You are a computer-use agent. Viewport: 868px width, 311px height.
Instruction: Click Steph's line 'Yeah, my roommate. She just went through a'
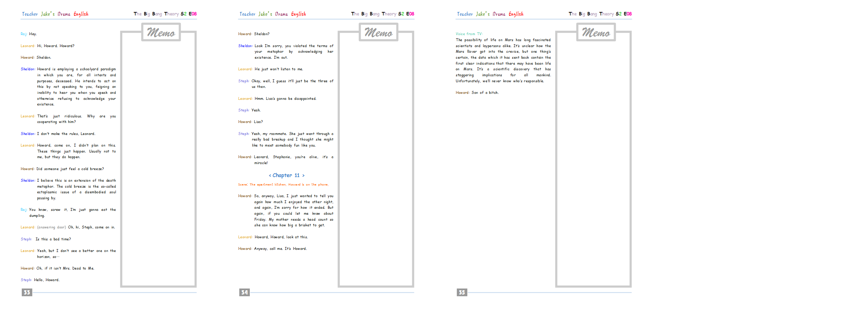(x=286, y=140)
